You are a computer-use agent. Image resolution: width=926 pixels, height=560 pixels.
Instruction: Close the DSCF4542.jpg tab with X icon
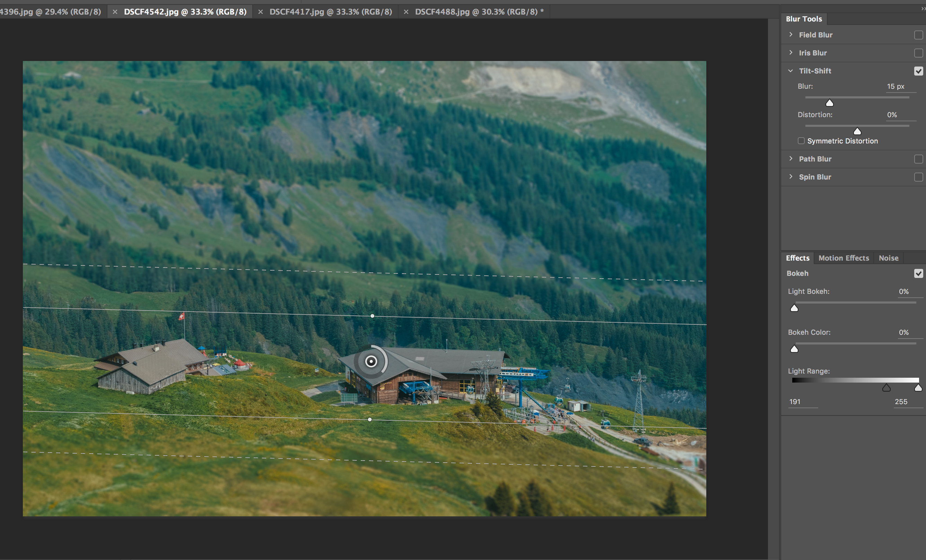click(x=115, y=12)
